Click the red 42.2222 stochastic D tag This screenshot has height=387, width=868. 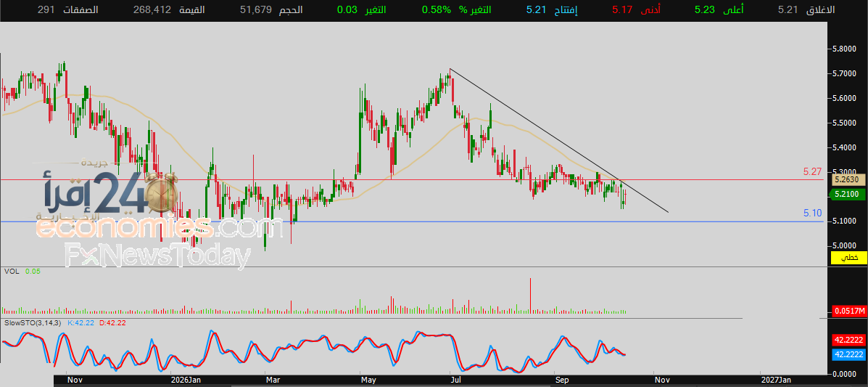(x=848, y=341)
